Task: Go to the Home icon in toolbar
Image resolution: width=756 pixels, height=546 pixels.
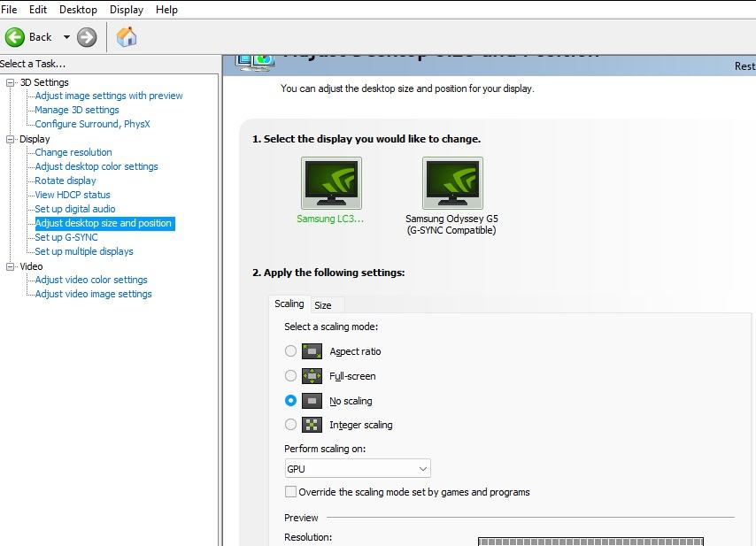Action: pyautogui.click(x=127, y=37)
